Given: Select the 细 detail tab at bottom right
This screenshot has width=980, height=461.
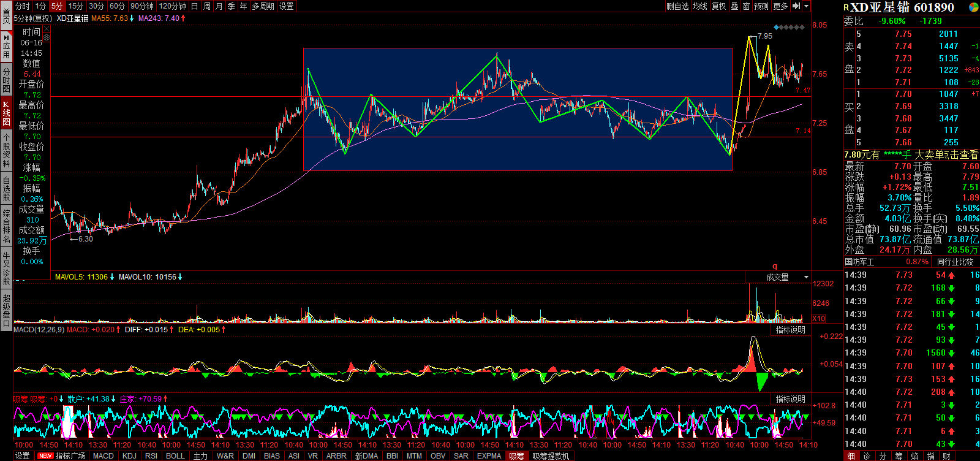Looking at the screenshot, I should (851, 456).
